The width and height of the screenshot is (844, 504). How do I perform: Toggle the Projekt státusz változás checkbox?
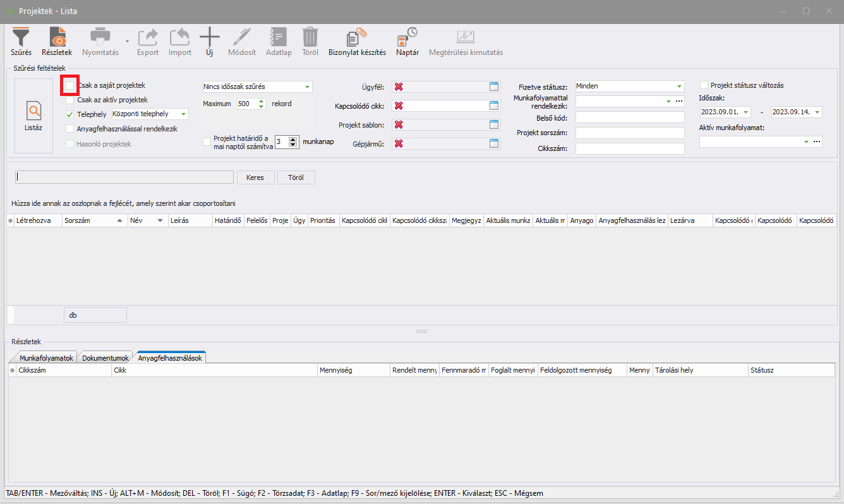[704, 85]
